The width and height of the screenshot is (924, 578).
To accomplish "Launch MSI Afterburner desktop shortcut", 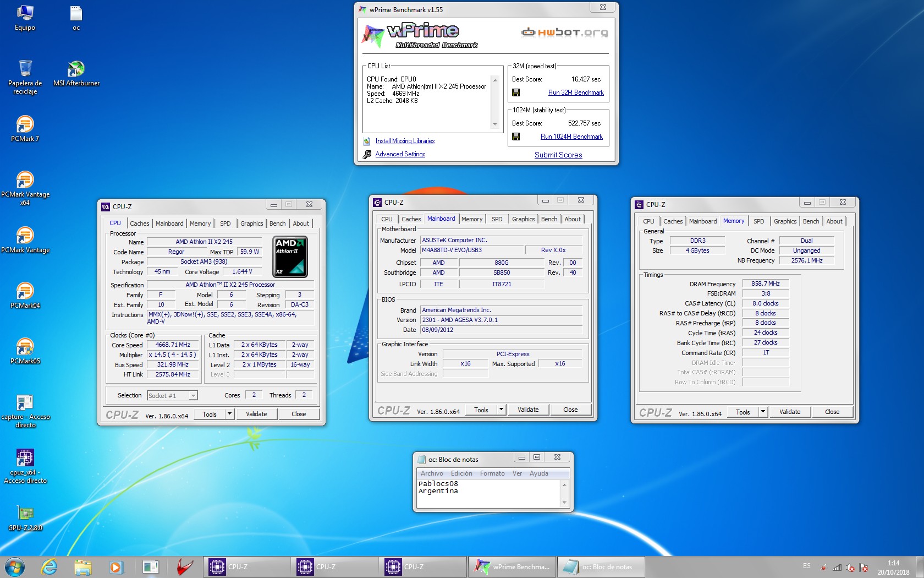I will (x=76, y=73).
